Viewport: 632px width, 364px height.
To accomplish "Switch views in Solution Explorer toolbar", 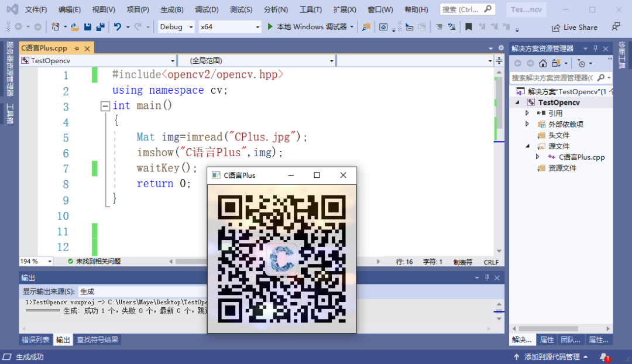I will [x=557, y=63].
